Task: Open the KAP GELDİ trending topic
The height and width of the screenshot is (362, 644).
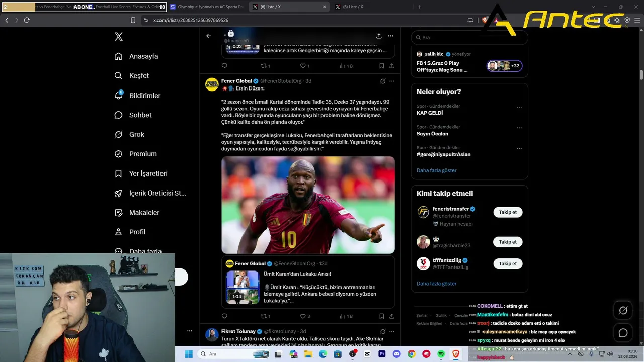Action: [430, 113]
